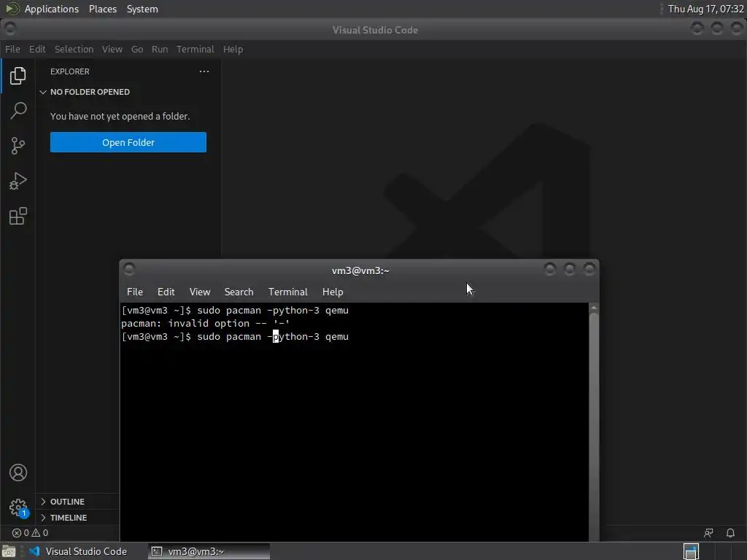Open VS Code Terminal menu
Image resolution: width=747 pixels, height=560 pixels.
(x=196, y=49)
